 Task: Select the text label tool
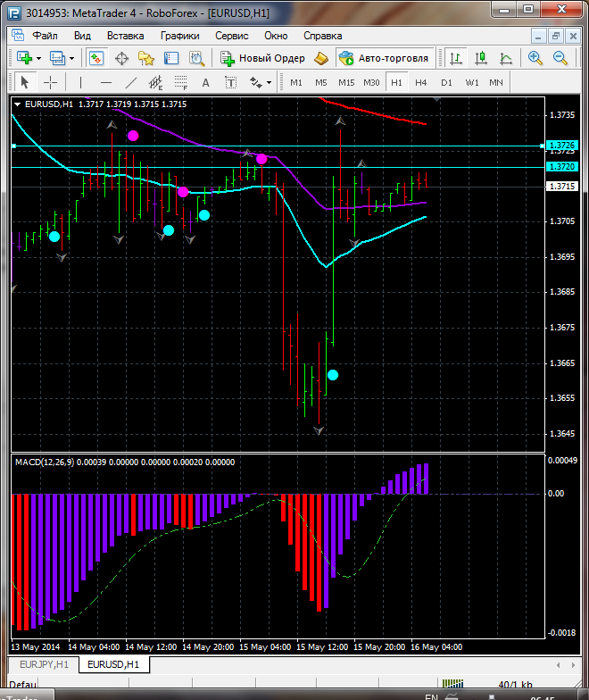coord(230,82)
